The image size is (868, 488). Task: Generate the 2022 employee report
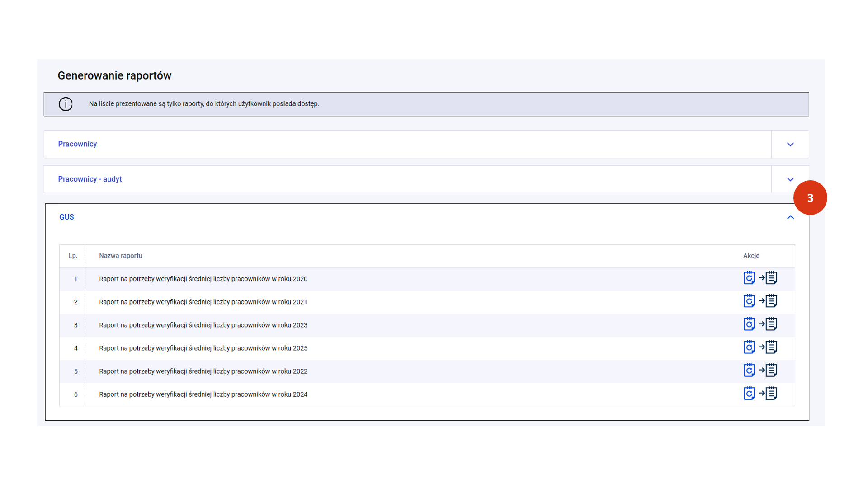coord(749,370)
